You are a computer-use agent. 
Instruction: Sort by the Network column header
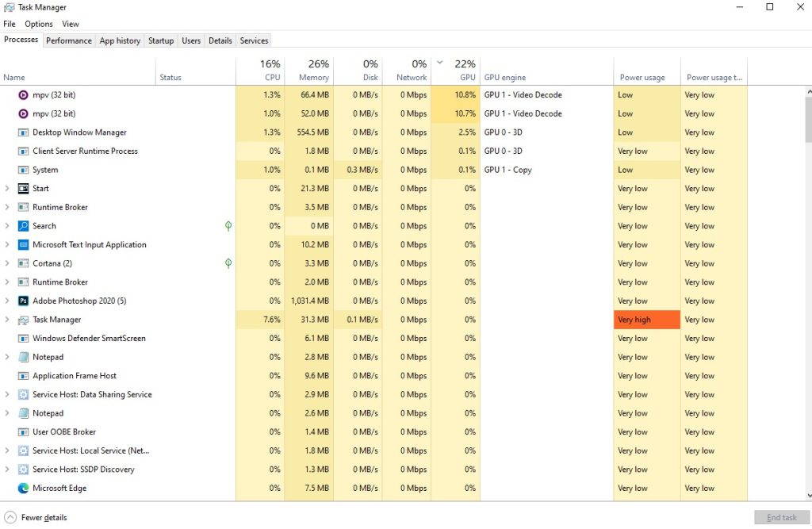407,71
